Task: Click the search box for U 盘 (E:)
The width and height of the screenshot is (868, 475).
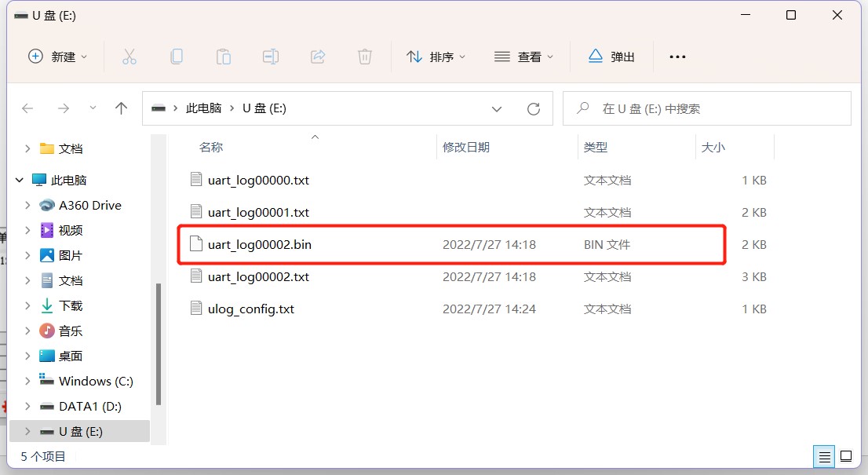Action: (707, 108)
